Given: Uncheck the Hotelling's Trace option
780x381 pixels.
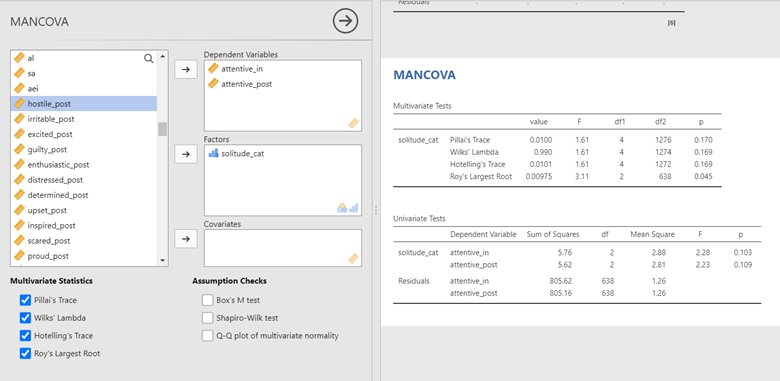Looking at the screenshot, I should click(25, 336).
